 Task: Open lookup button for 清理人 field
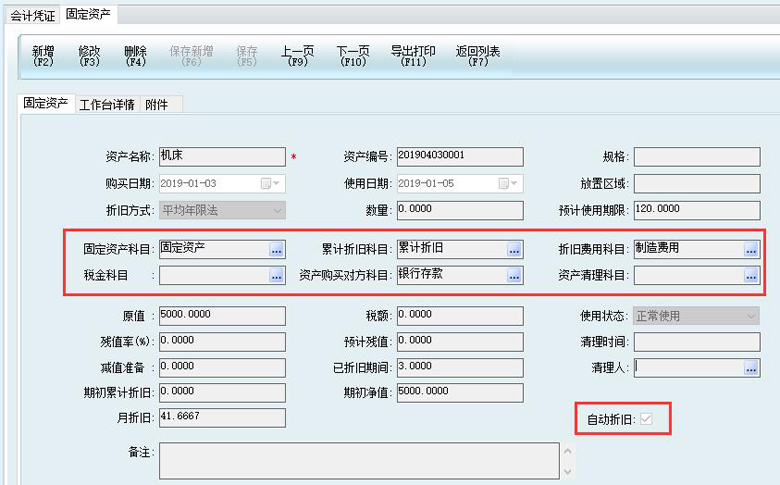751,368
